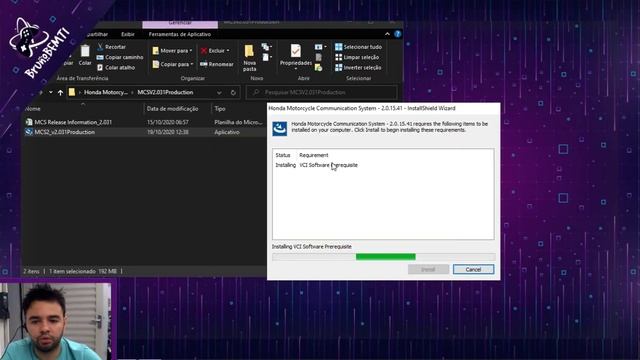The image size is (640, 360).
Task: Open Ferramentas de Aplicativo tab
Action: pos(180,34)
